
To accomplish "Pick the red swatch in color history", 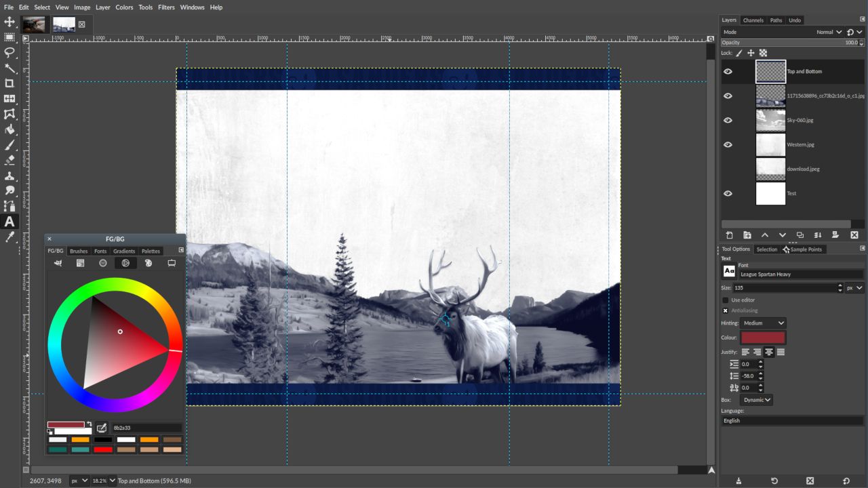I will (103, 449).
